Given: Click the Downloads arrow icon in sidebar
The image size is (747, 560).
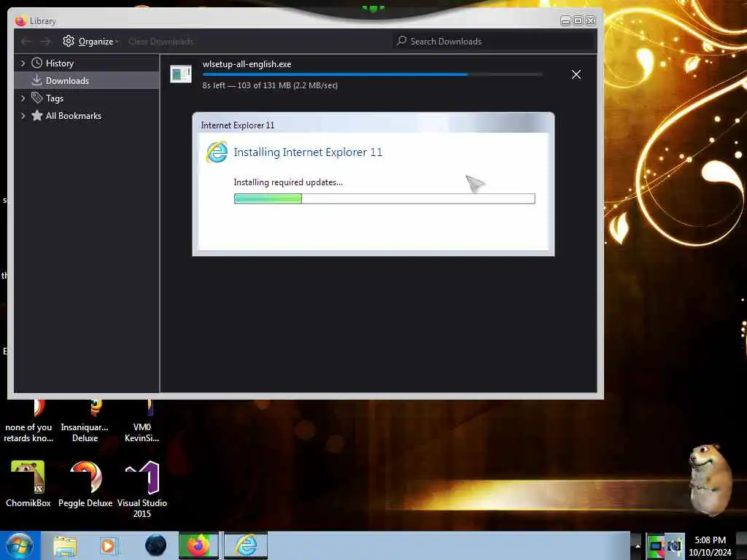Looking at the screenshot, I should pos(36,80).
